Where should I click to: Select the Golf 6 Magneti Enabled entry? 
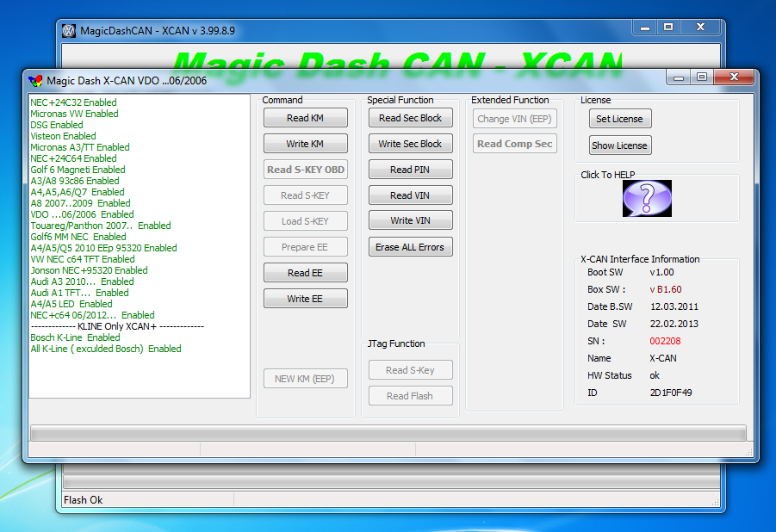[77, 170]
